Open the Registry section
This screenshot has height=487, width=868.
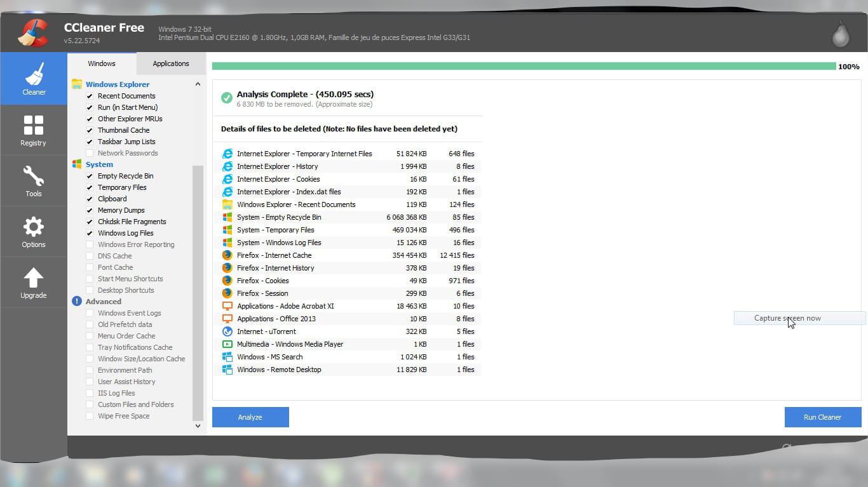34,130
